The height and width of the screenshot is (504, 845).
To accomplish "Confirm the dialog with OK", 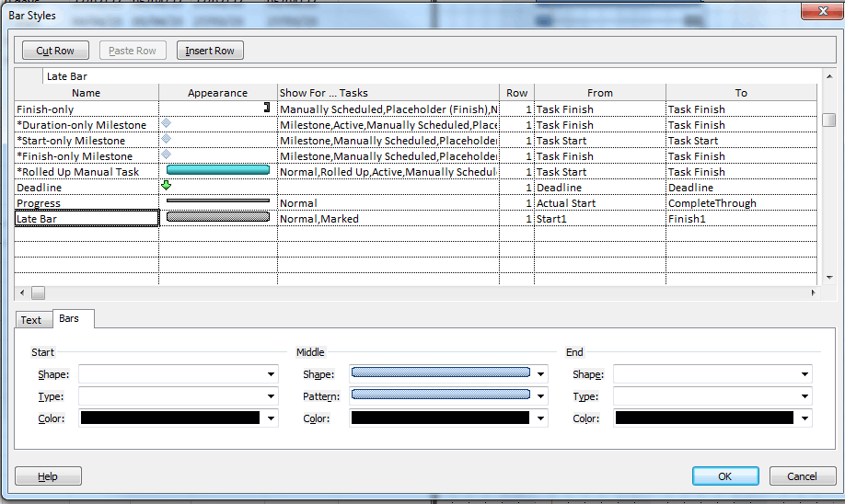I will coord(725,476).
